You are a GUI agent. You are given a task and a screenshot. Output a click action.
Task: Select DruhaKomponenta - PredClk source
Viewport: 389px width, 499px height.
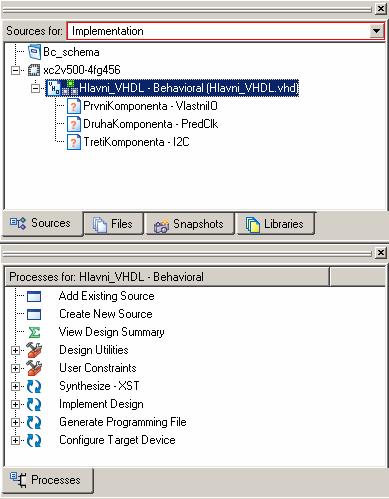(x=150, y=124)
